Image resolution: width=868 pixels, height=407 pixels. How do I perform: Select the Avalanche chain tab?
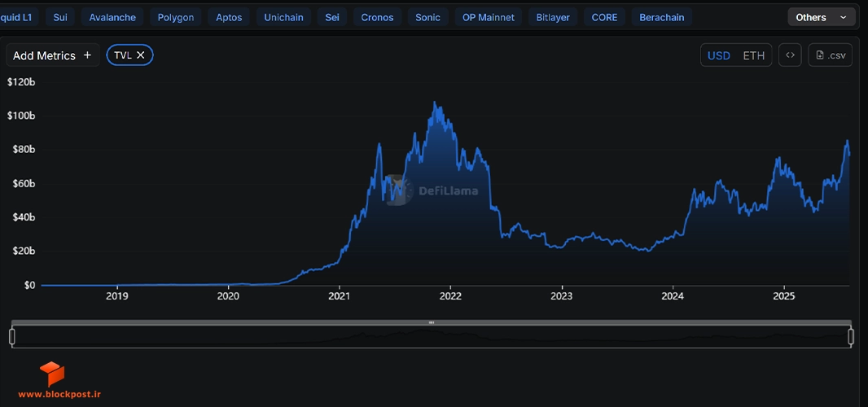[112, 17]
